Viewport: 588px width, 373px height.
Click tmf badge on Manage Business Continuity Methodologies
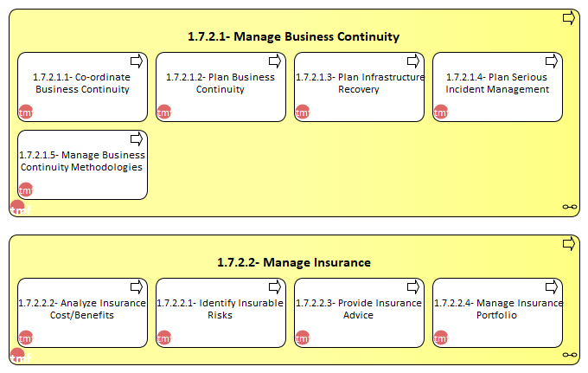(x=26, y=190)
